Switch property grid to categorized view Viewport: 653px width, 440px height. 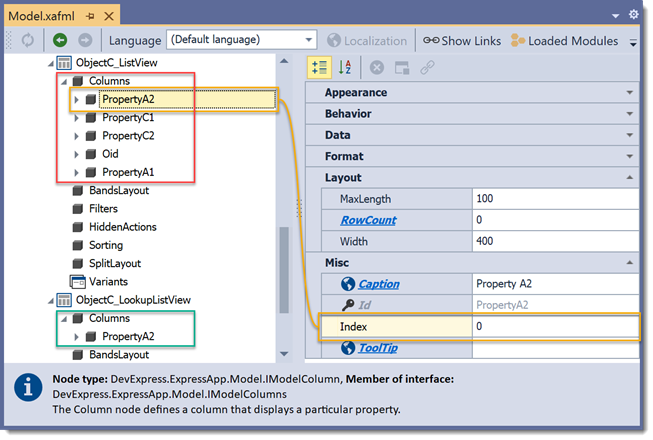[x=319, y=67]
